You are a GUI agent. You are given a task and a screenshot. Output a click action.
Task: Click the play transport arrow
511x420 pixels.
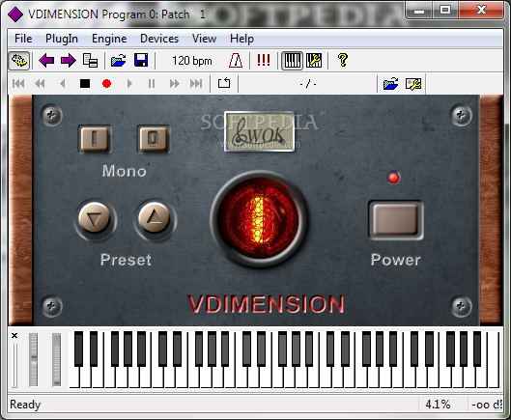tap(129, 84)
